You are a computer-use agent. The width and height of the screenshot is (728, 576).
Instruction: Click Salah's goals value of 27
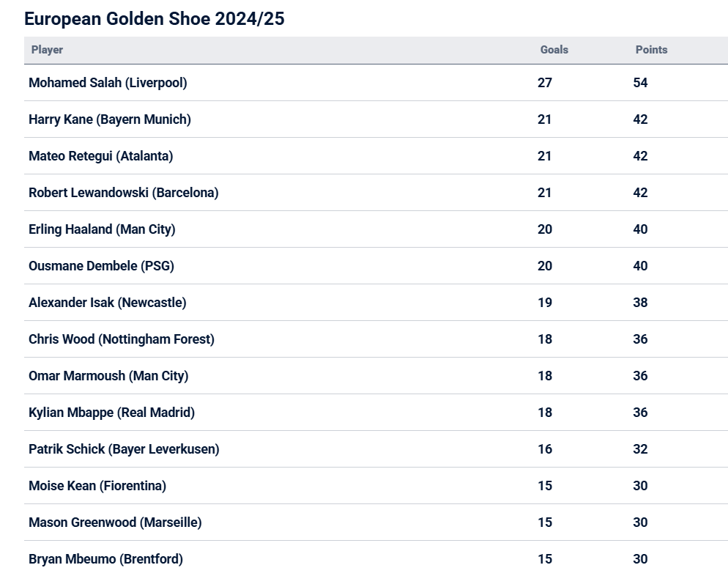point(544,83)
